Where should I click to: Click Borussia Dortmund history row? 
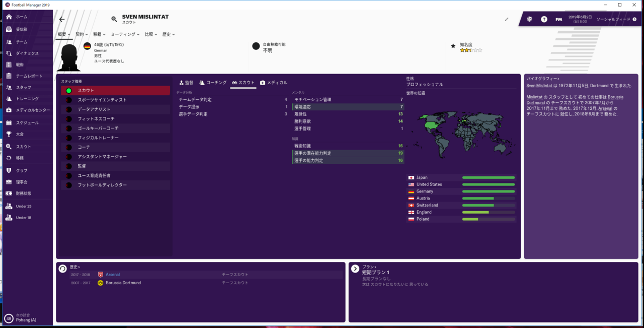click(x=200, y=283)
